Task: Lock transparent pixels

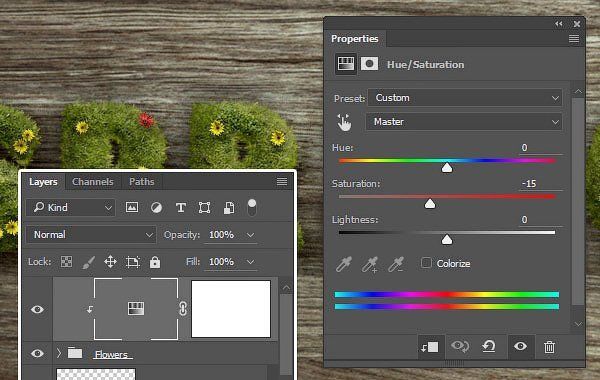Action: [x=66, y=262]
